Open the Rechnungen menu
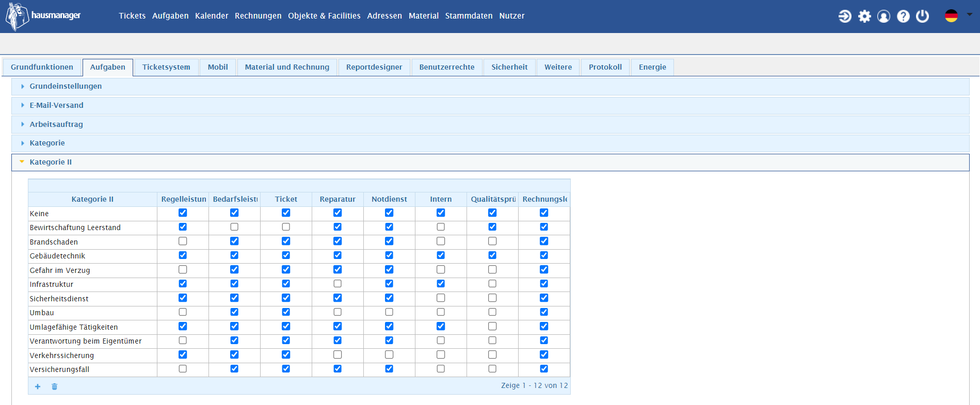The height and width of the screenshot is (405, 980). point(258,16)
